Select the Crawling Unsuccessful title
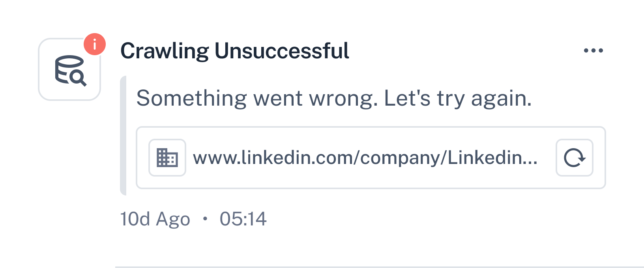The image size is (644, 268). click(x=235, y=51)
